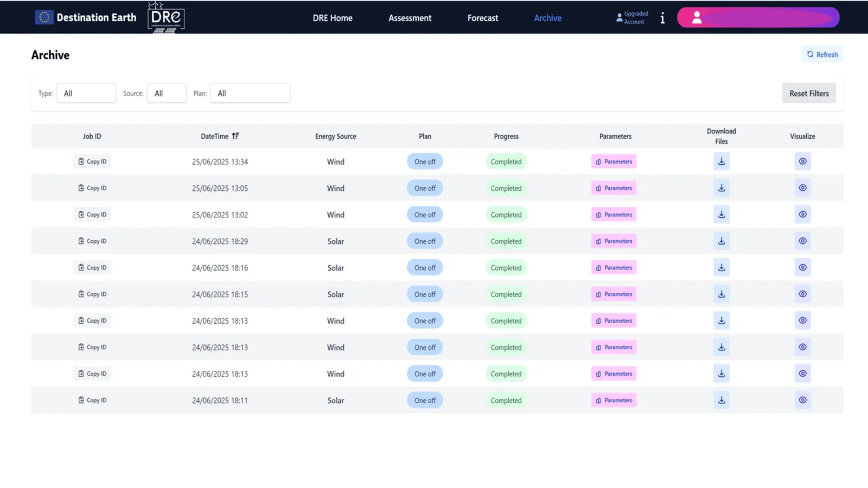This screenshot has width=868, height=488.
Task: Click the info icon in top bar
Action: 662,18
